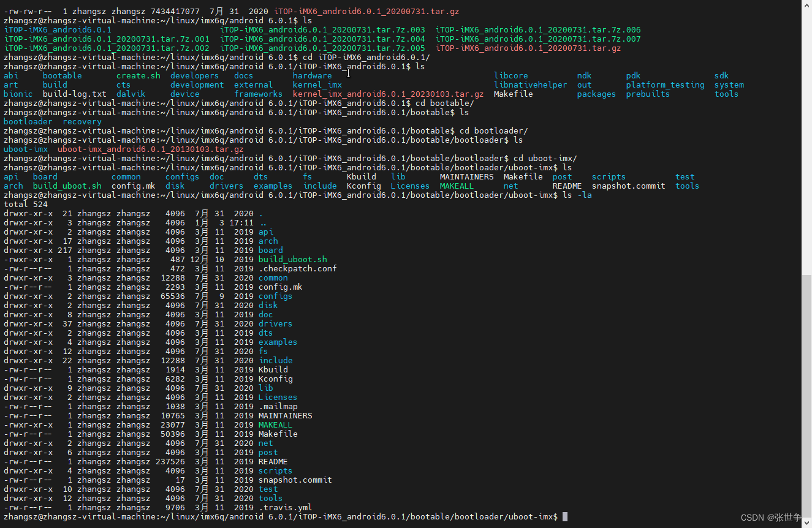The width and height of the screenshot is (812, 528).
Task: Click the 'development' directory name
Action: point(197,85)
